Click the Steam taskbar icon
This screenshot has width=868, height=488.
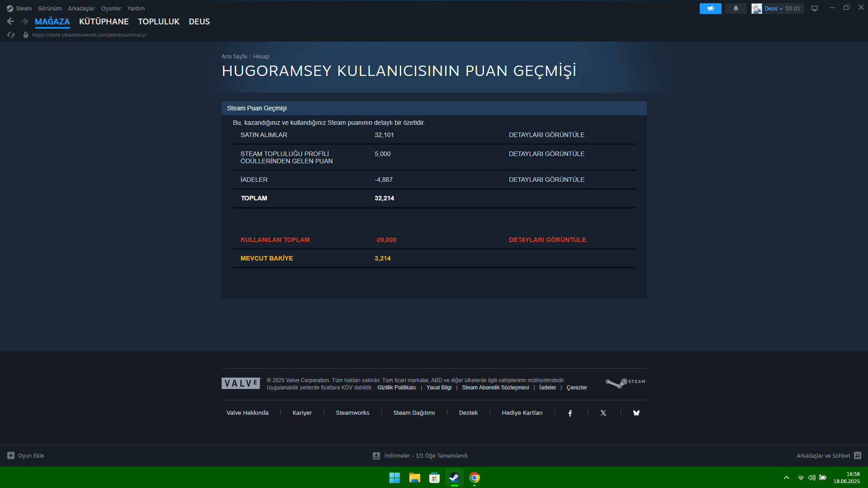[454, 478]
